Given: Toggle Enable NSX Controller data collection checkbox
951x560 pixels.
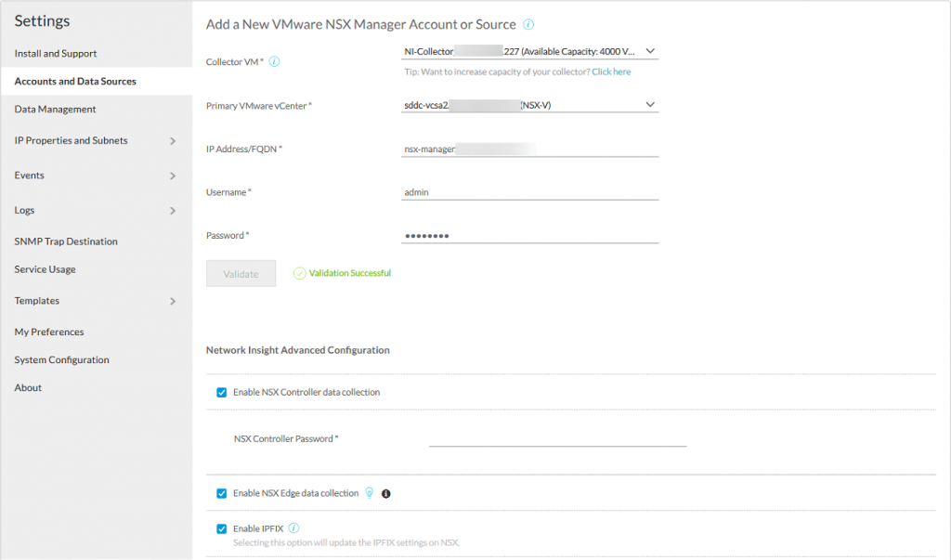Looking at the screenshot, I should 221,393.
